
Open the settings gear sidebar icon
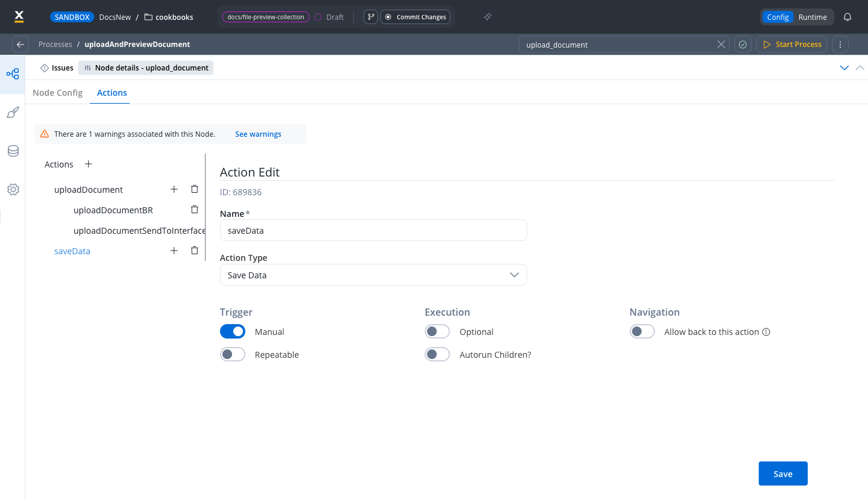pos(13,190)
